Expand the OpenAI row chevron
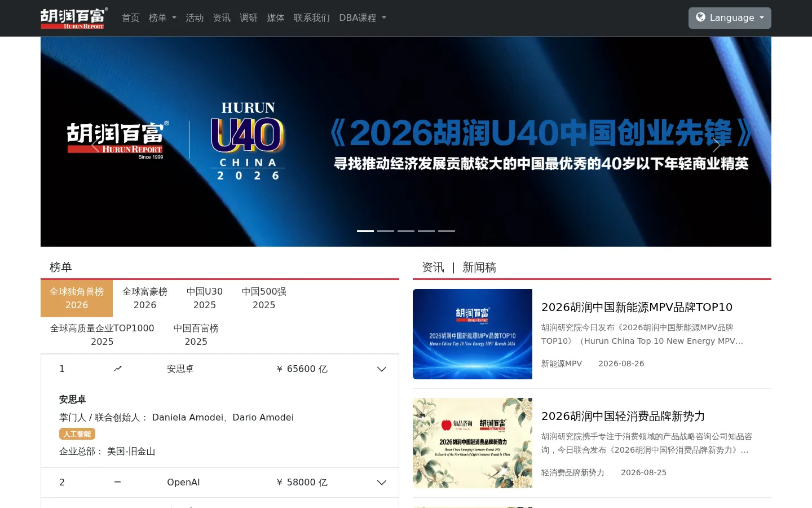 [x=382, y=483]
